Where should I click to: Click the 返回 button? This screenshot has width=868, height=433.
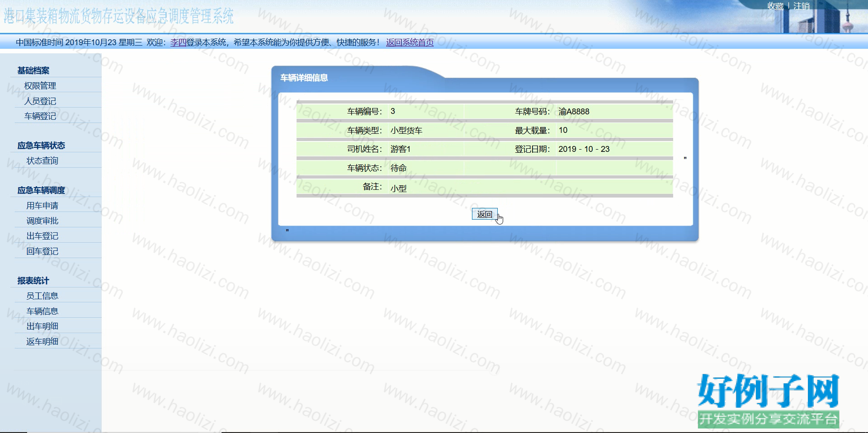pos(485,214)
